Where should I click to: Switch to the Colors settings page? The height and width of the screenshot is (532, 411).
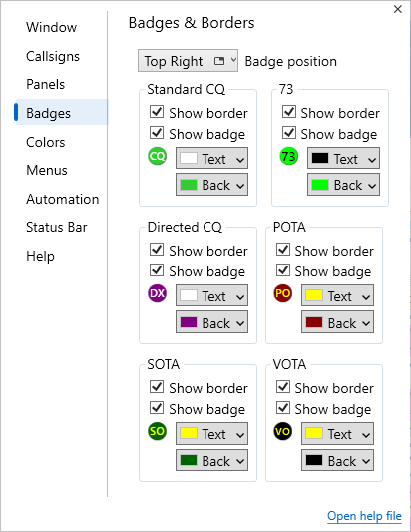46,142
